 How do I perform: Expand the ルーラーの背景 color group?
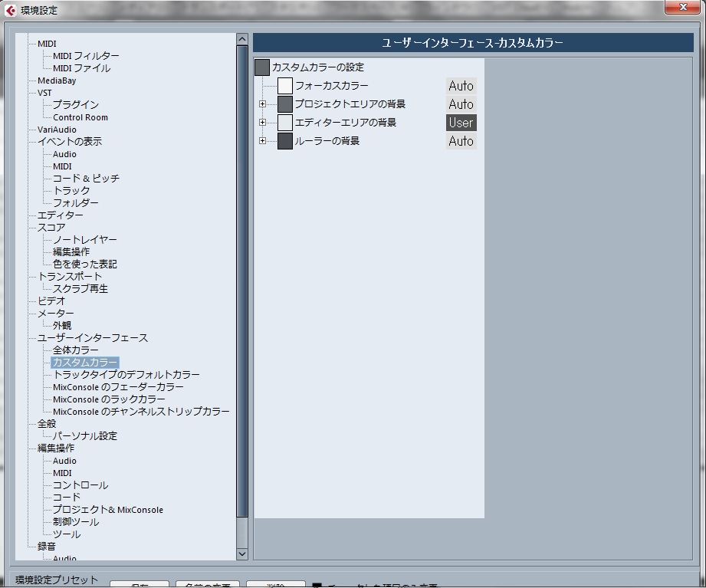(262, 141)
